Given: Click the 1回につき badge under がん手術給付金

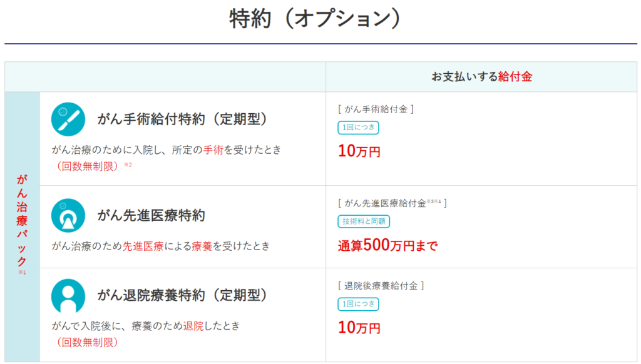Looking at the screenshot, I should pos(358,128).
